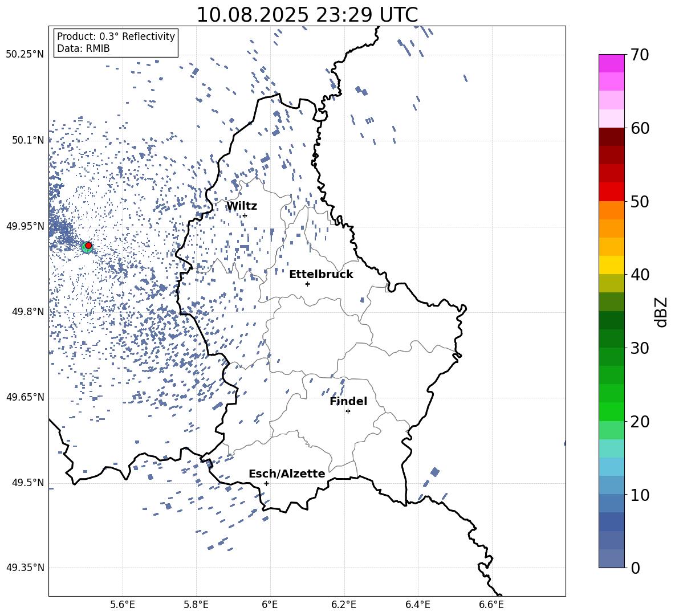Click the cross marker below Ettelbruck

(x=307, y=284)
